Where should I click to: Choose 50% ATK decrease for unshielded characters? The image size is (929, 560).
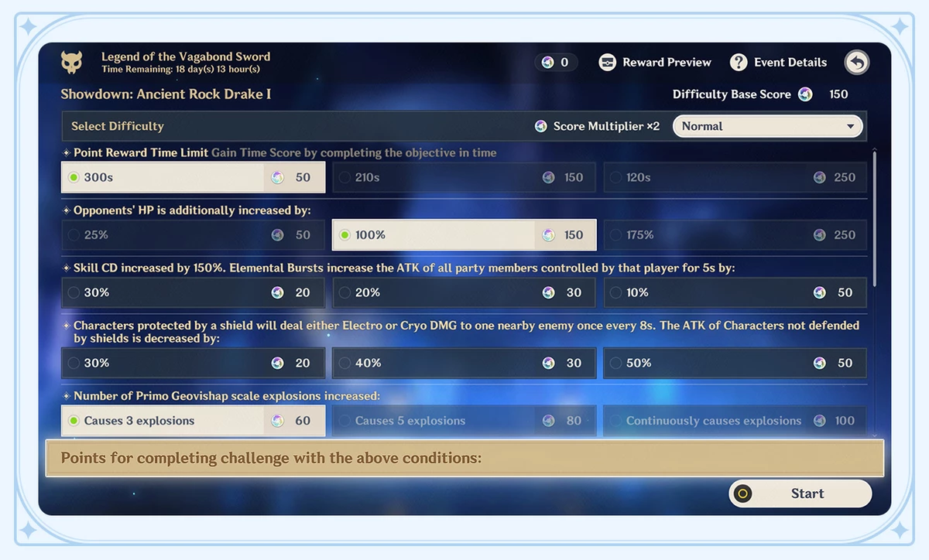735,363
